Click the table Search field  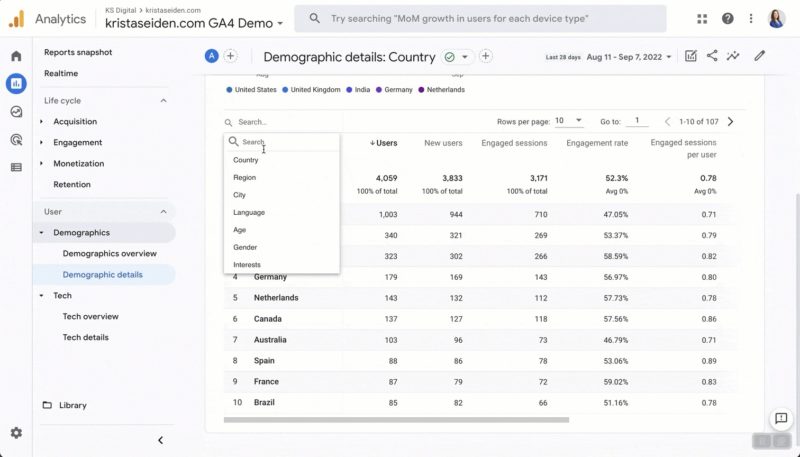coord(283,122)
